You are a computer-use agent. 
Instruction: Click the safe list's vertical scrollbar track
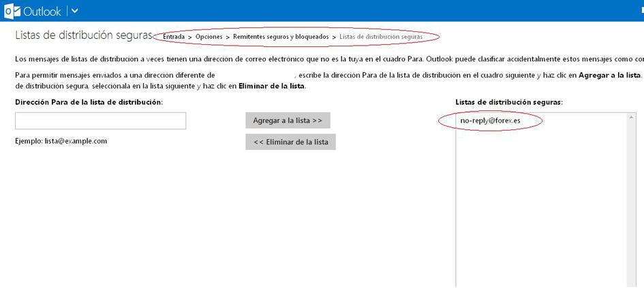pos(631,204)
